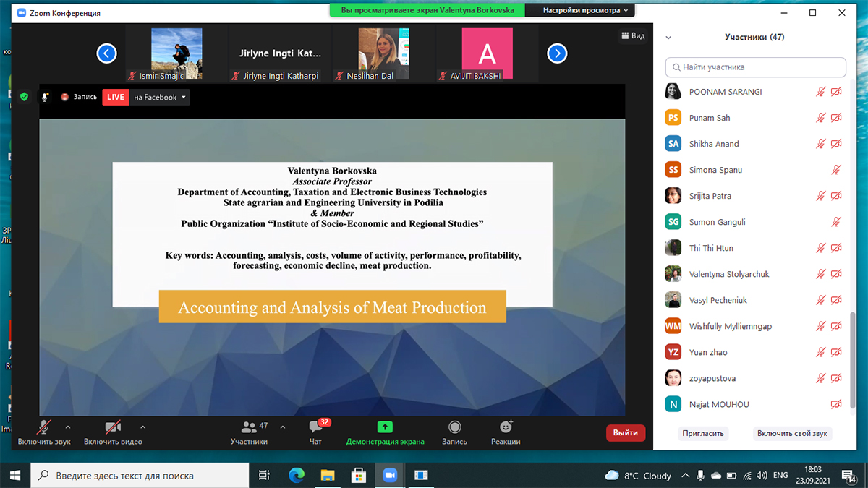Viewport: 868px width, 488px height.
Task: Click the 'Включить свой звук' unmute button
Action: 792,434
